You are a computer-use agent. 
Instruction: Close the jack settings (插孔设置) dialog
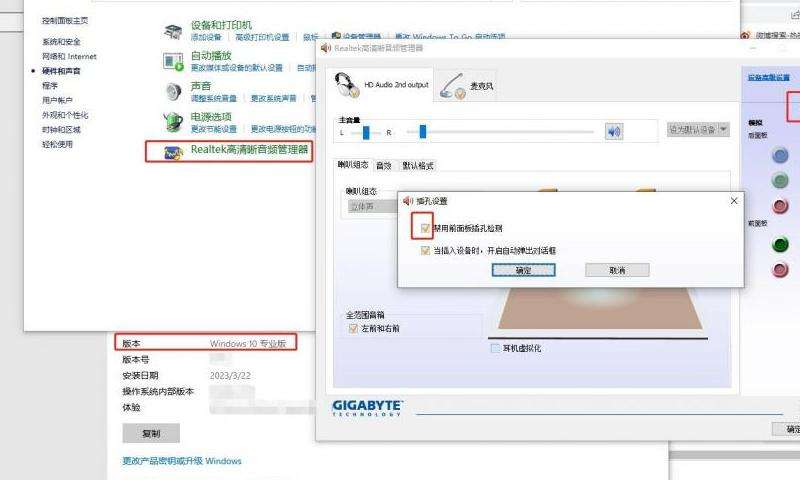pos(734,201)
